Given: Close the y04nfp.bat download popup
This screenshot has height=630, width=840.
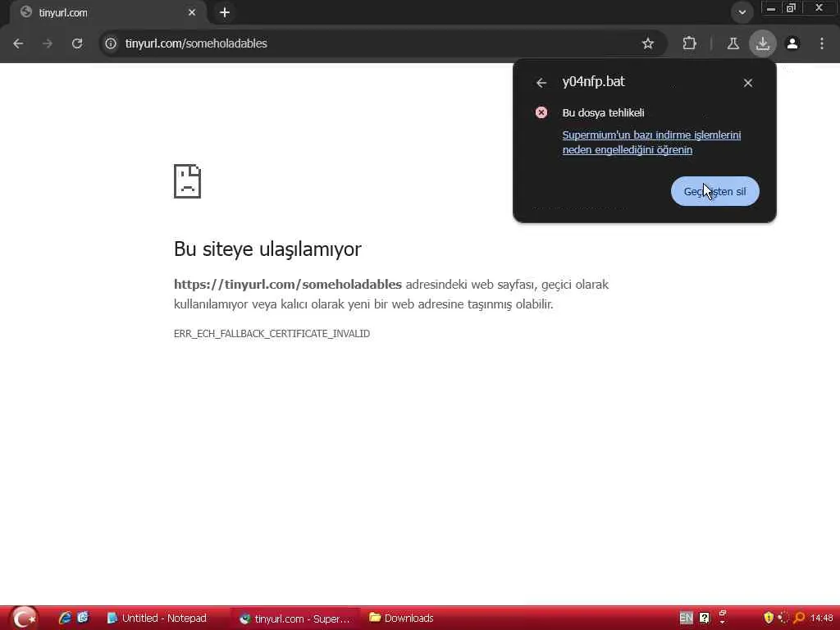Looking at the screenshot, I should point(748,83).
